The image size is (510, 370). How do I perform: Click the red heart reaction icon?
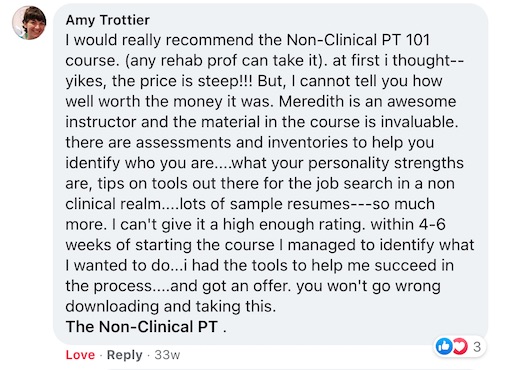coord(460,346)
